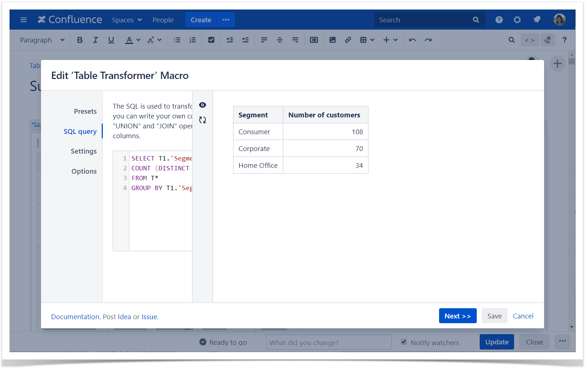Image resolution: width=588 pixels, height=370 pixels.
Task: Click the refresh preview arrows icon
Action: (x=202, y=120)
